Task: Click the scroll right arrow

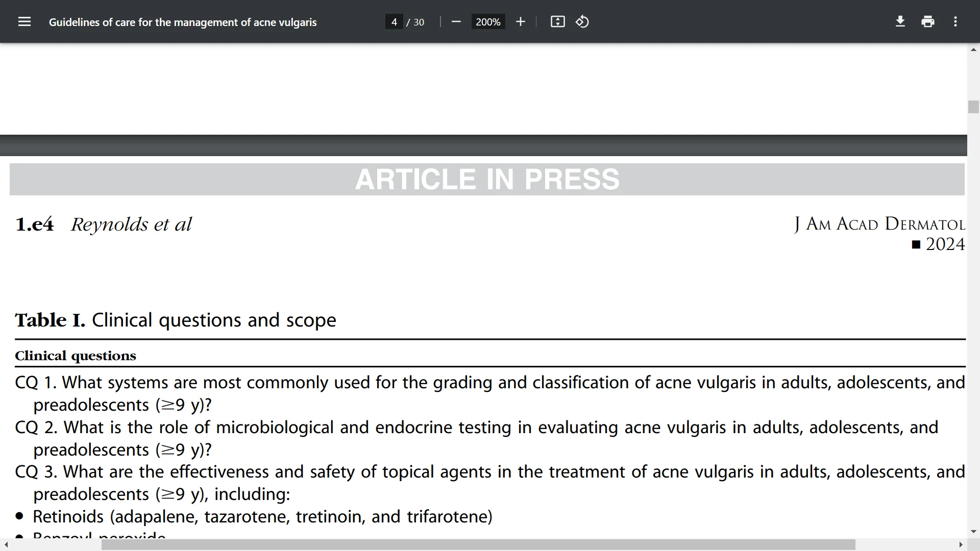Action: click(961, 545)
